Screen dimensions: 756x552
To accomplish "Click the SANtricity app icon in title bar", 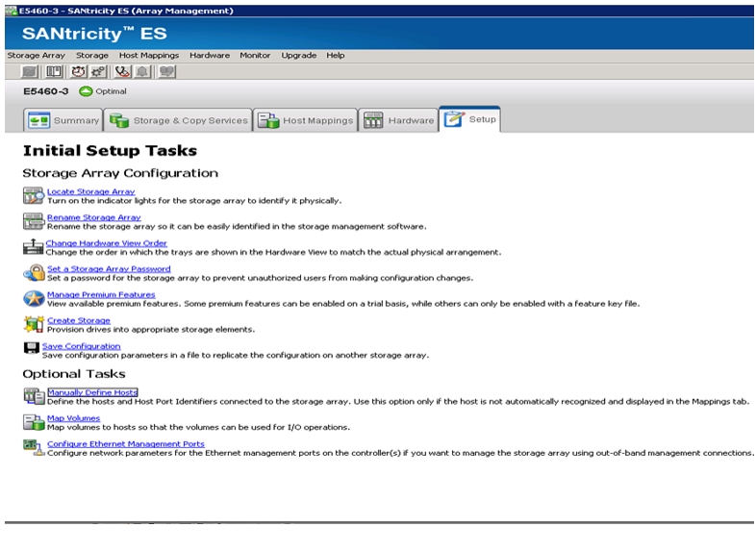I will pyautogui.click(x=12, y=11).
